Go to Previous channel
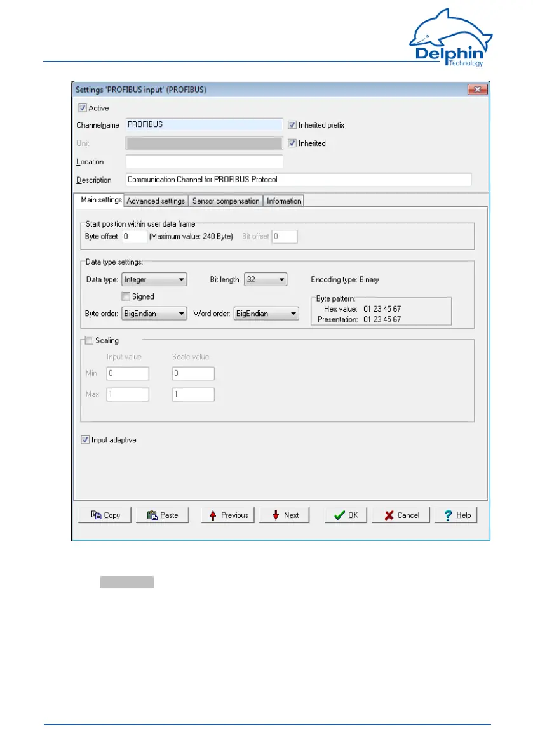 227,515
